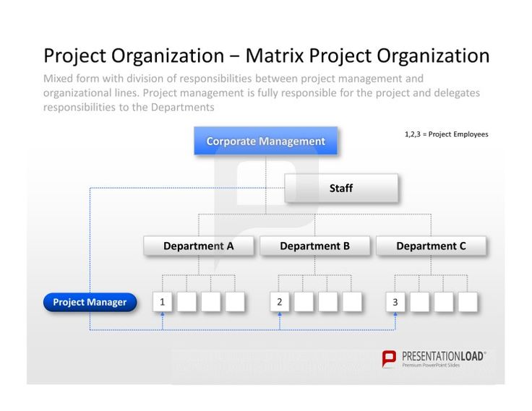Click 'Premium PowerPoint Slides' tagline

coord(431,365)
